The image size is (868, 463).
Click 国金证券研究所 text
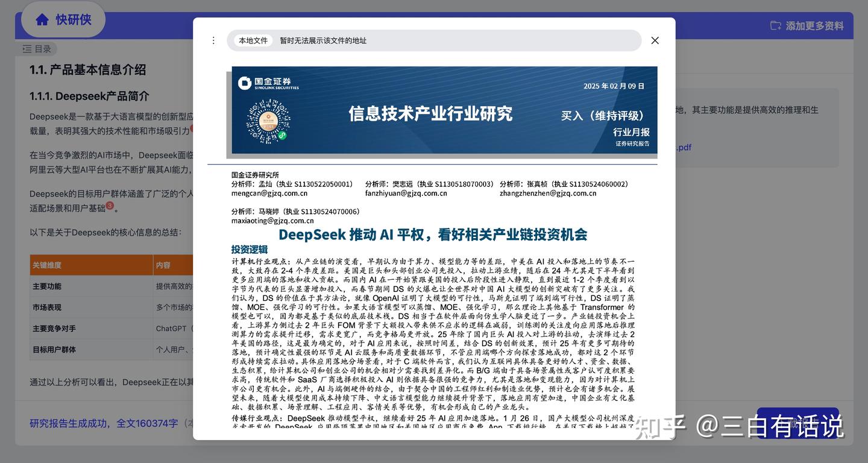(255, 175)
